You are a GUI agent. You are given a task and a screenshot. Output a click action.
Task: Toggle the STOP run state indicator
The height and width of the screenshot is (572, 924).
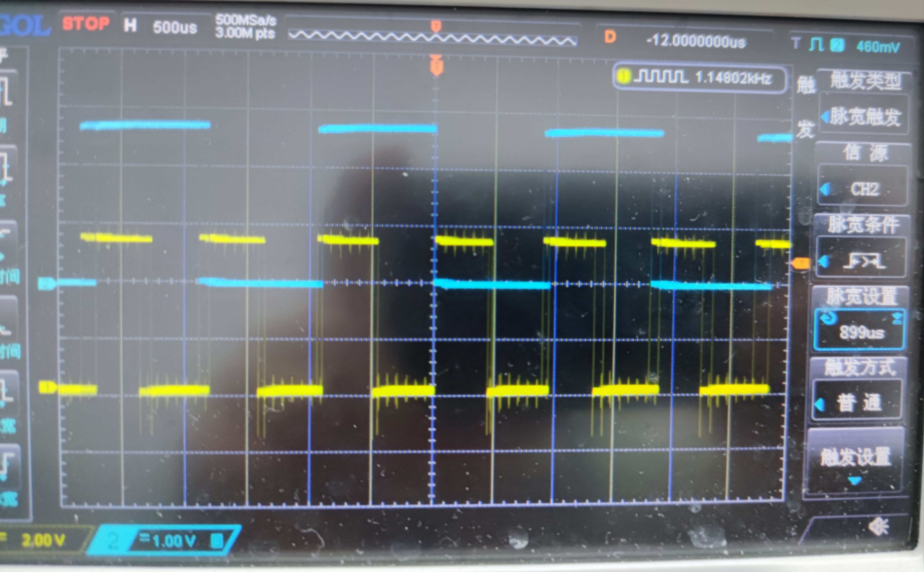[86, 23]
